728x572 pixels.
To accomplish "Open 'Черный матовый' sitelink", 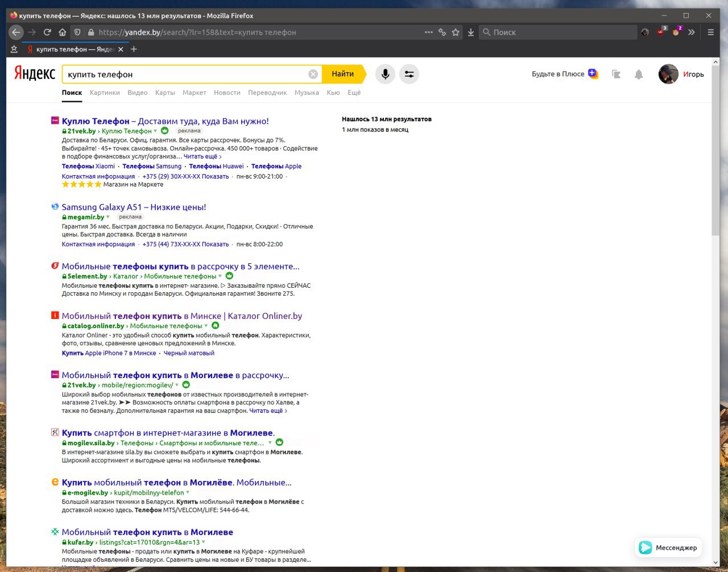I will [x=189, y=353].
